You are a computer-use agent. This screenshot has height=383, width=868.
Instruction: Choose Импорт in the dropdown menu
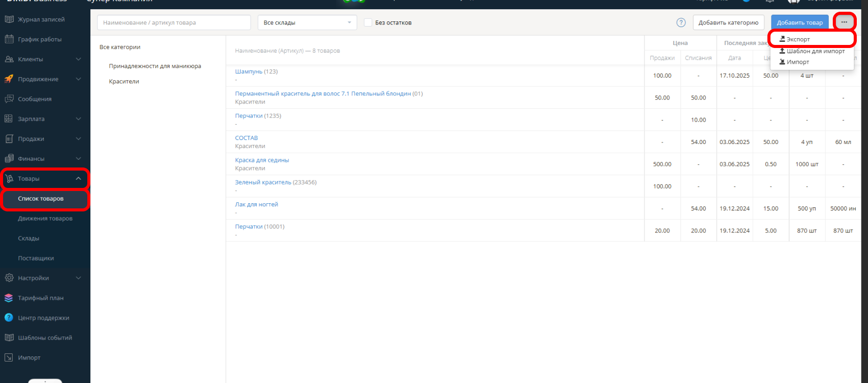tap(798, 62)
